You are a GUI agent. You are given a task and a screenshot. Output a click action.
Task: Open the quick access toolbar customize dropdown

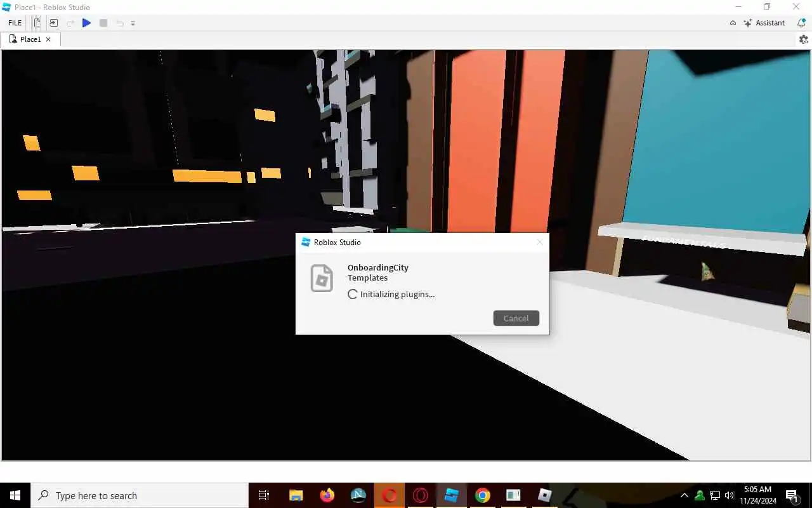[x=133, y=23]
